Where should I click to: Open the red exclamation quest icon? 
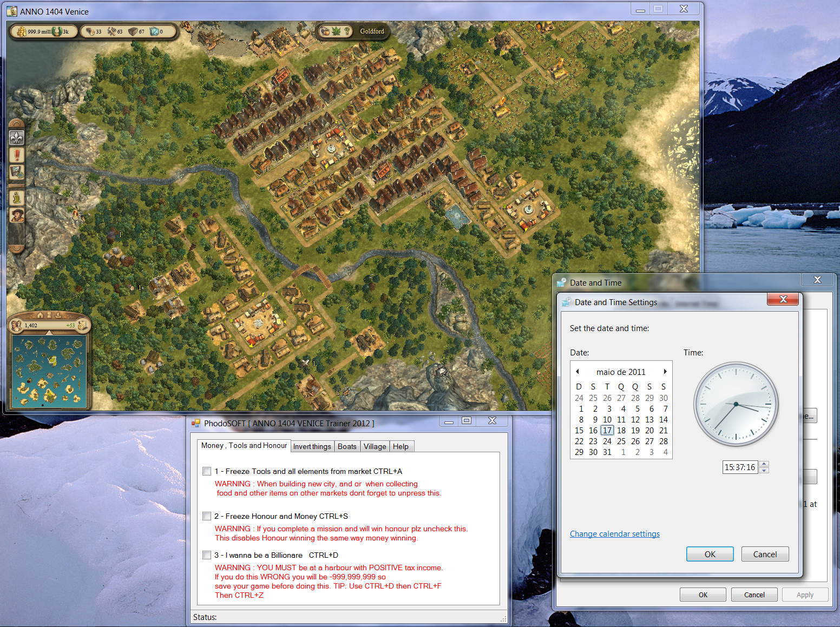pyautogui.click(x=17, y=155)
